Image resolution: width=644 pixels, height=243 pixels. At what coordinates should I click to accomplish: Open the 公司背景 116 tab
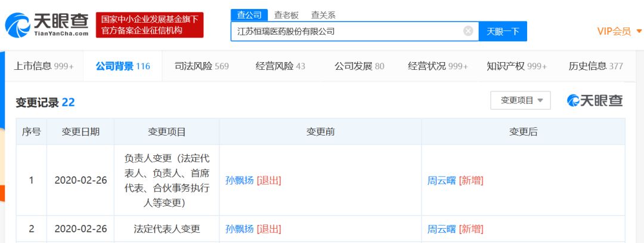[123, 66]
